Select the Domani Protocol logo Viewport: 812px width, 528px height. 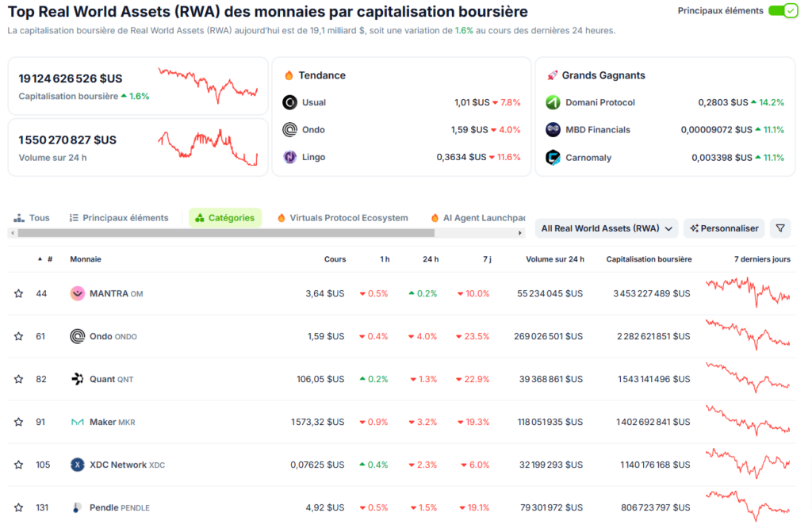click(552, 102)
